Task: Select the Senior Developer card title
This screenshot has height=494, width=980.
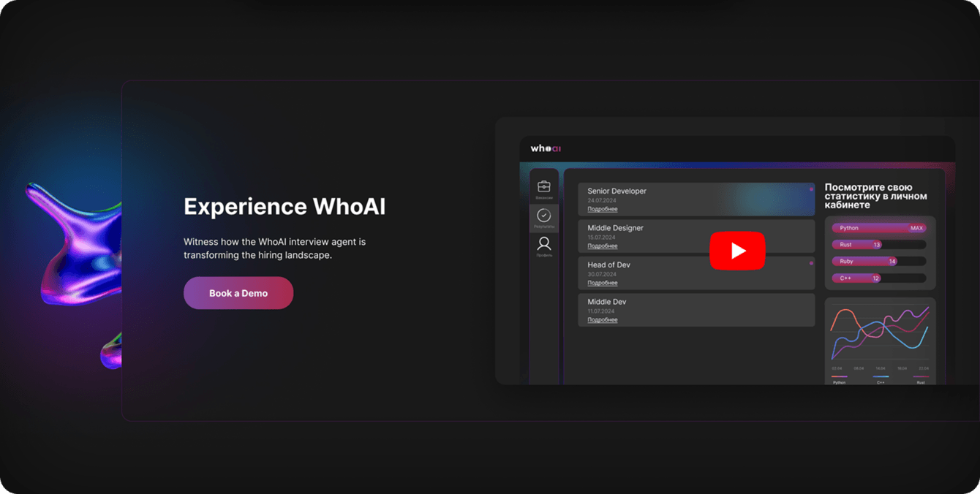Action: pos(617,191)
